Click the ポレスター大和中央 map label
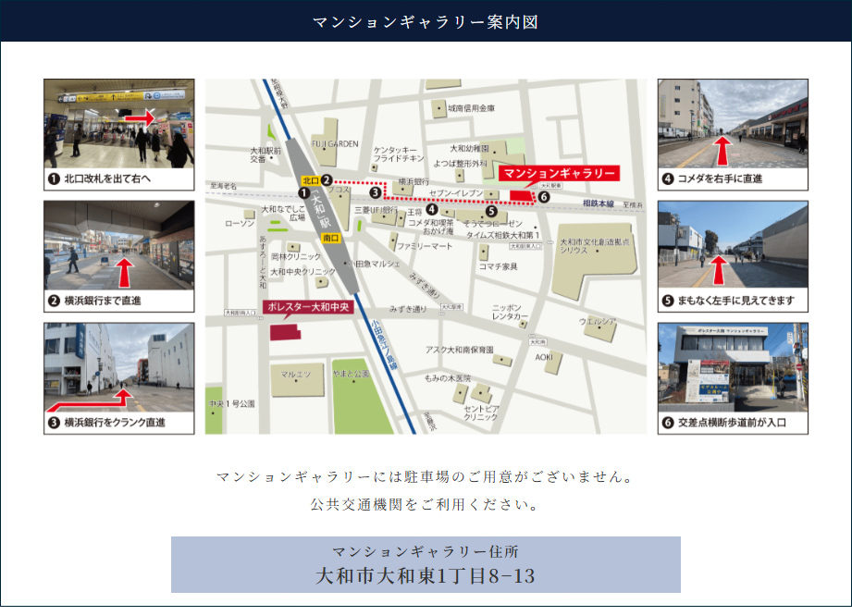This screenshot has height=616, width=852. [x=307, y=306]
